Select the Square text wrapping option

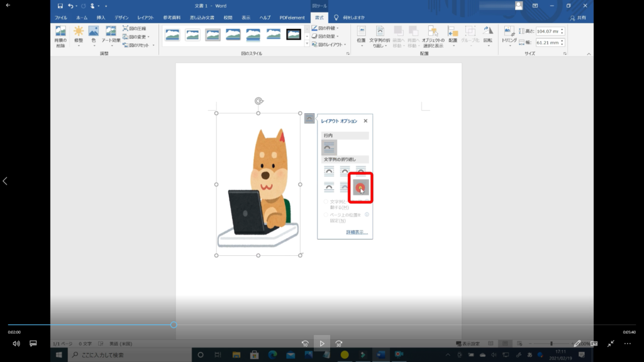329,170
